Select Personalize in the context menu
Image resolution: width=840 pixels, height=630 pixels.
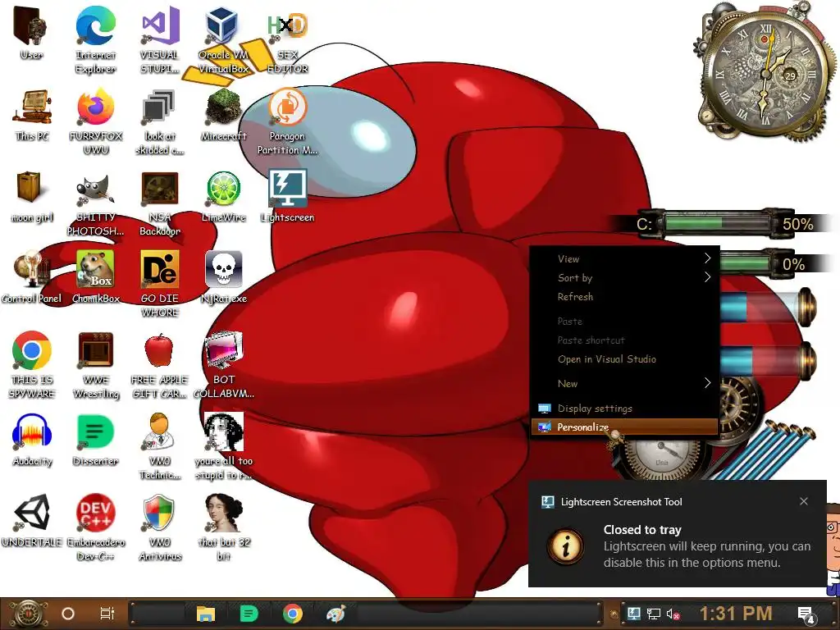click(x=624, y=427)
